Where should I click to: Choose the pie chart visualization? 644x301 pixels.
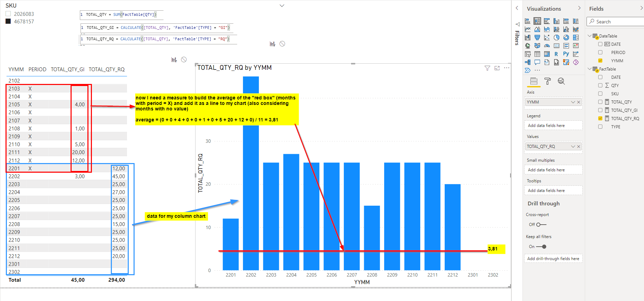pyautogui.click(x=557, y=37)
